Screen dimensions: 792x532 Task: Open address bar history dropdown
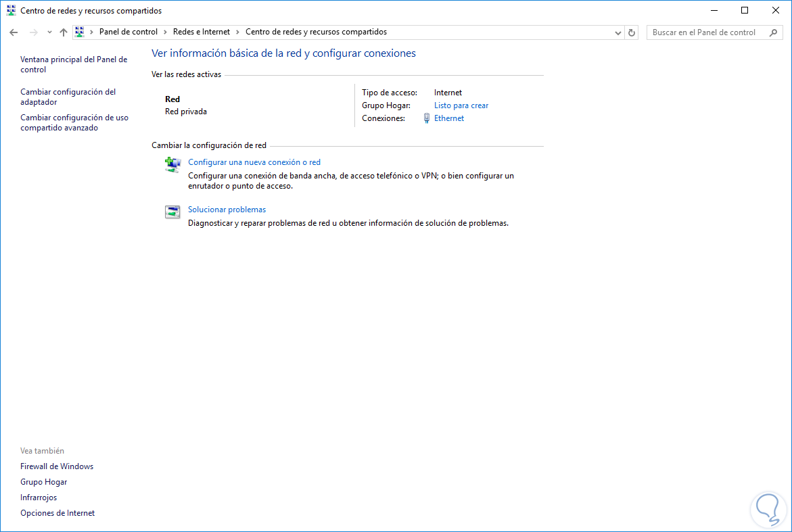[x=618, y=32]
